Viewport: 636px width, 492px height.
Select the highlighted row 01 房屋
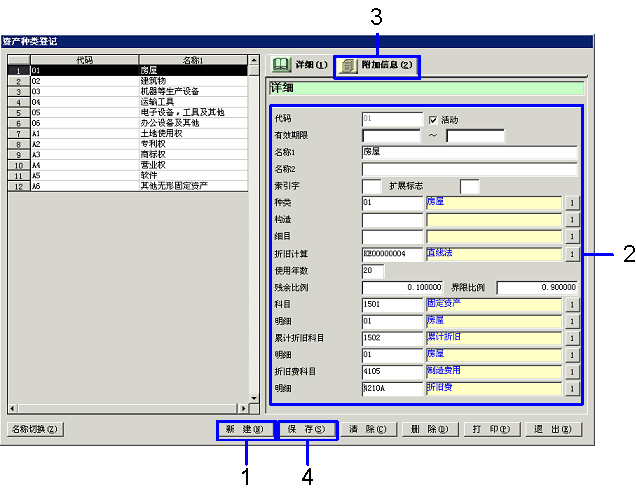click(128, 71)
